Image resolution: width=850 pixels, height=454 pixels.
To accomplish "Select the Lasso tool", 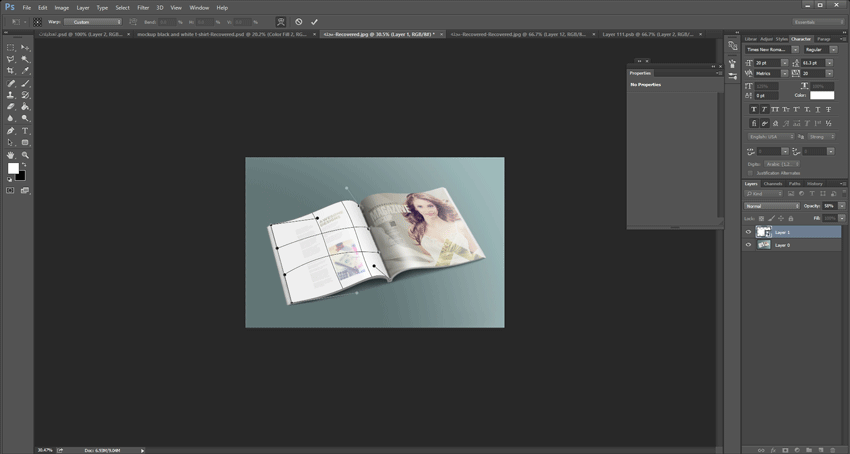I will coord(10,59).
